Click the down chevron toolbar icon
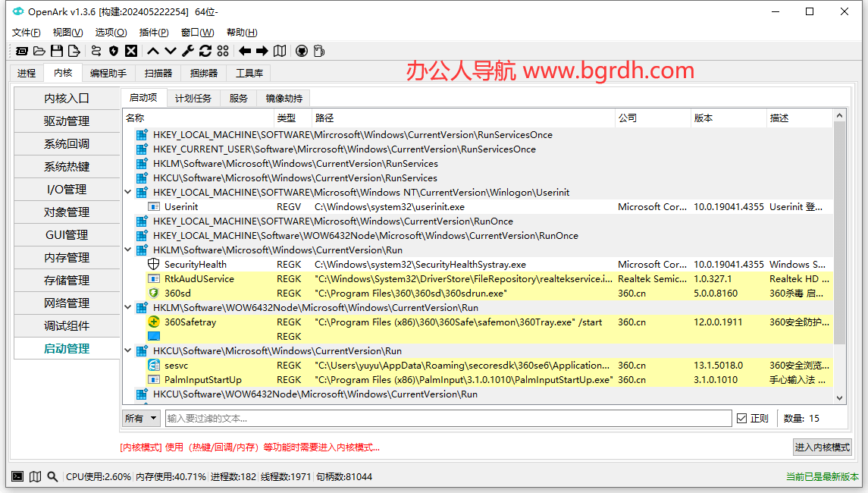 click(171, 52)
